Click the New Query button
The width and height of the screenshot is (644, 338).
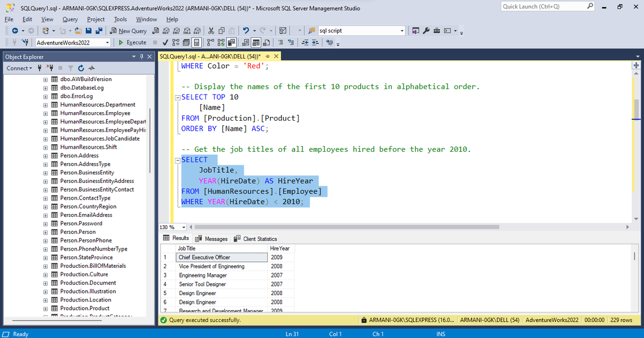pyautogui.click(x=128, y=31)
